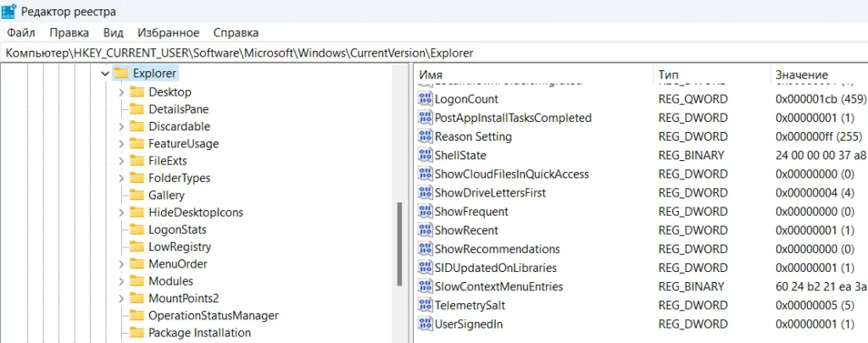Sort values by the Имя column header

(533, 75)
